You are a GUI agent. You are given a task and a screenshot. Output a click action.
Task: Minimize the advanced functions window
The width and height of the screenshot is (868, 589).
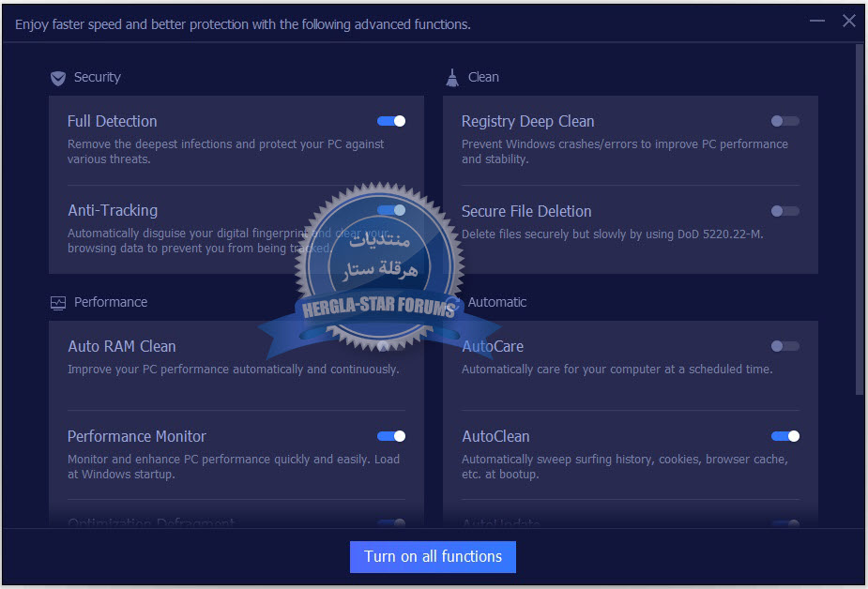coord(817,21)
